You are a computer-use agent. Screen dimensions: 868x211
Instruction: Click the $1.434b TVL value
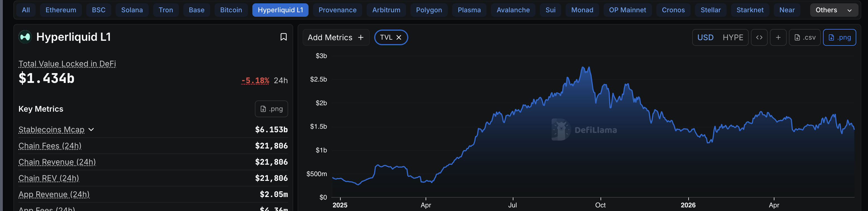click(46, 78)
